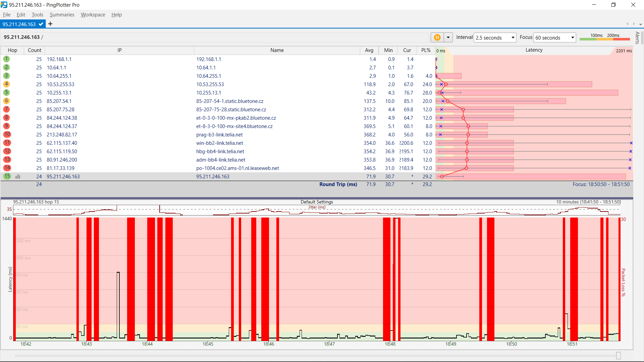644x362 pixels.
Task: Open the Workspace menu
Action: click(x=93, y=15)
